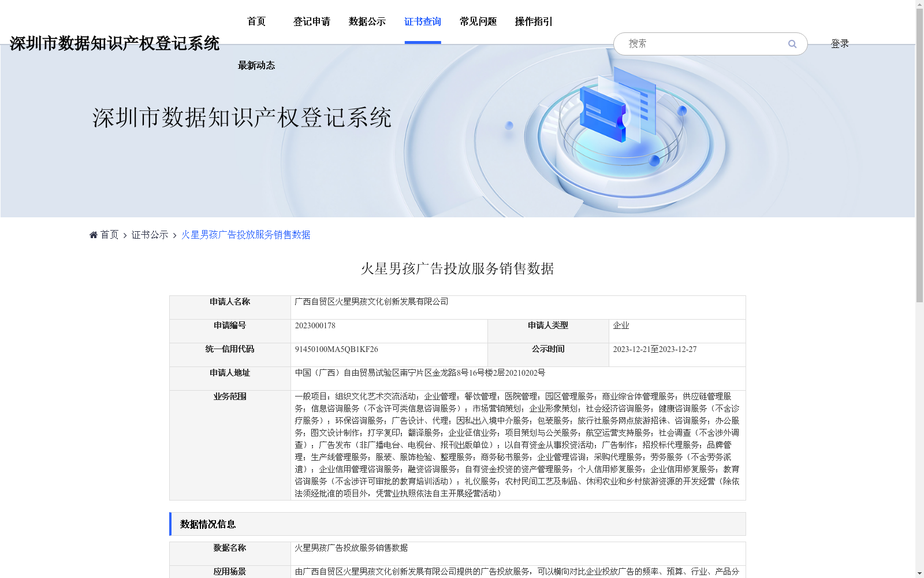The image size is (924, 578).
Task: Click the page heading 火星男孩广告投放服务销售数据
Action: pos(457,269)
